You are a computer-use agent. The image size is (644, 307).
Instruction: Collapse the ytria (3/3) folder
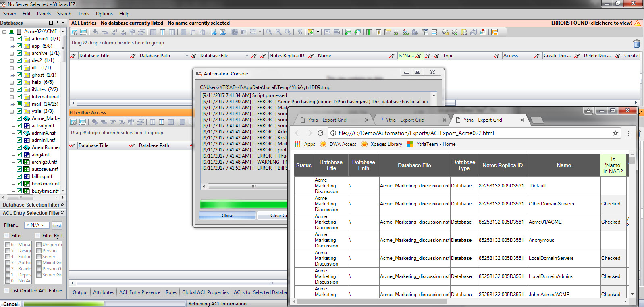pos(12,111)
